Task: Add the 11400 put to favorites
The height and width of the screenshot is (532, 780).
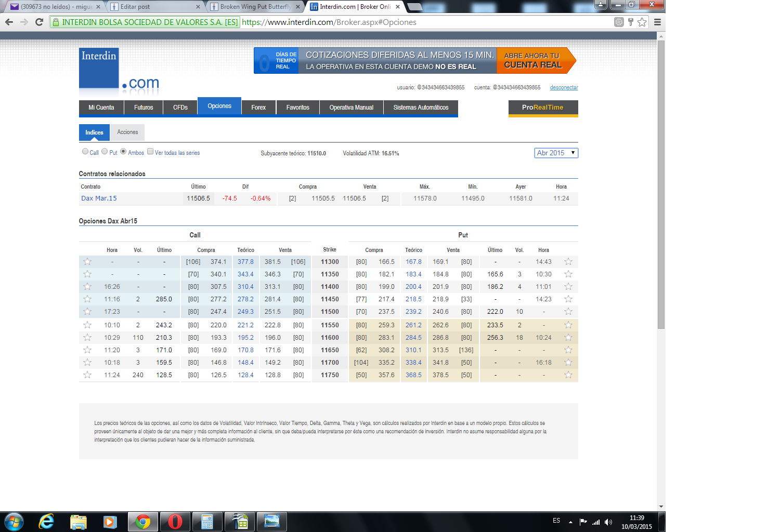Action: 568,287
